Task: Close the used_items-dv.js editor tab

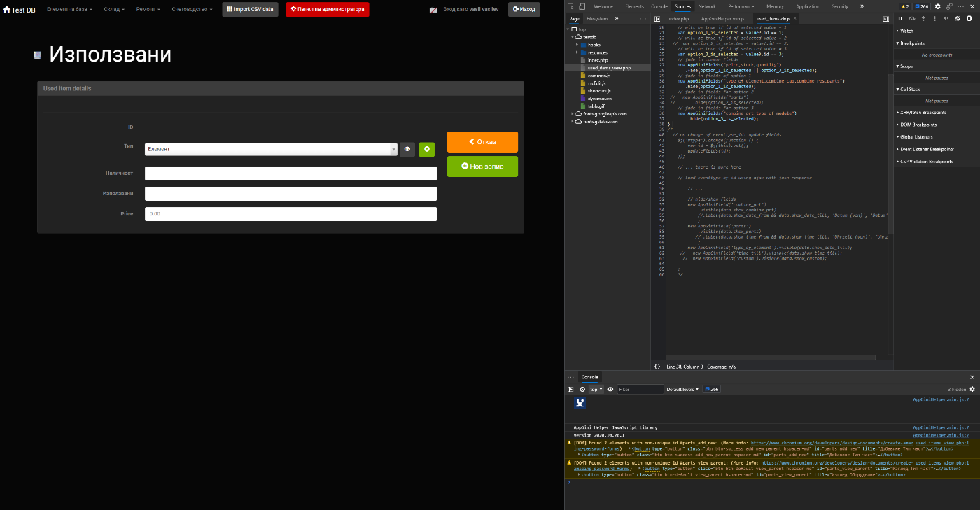Action: [795, 18]
